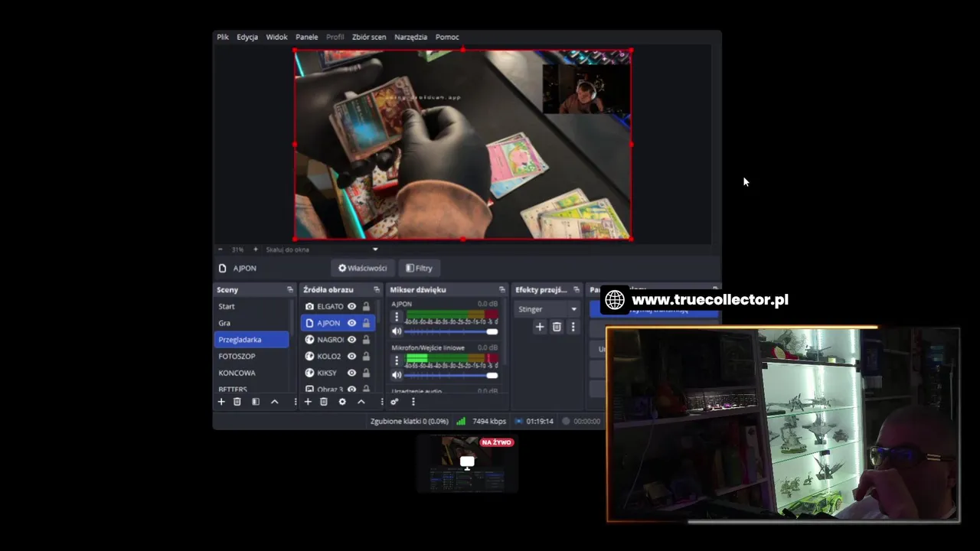Toggle lock on NAGROI source
The width and height of the screenshot is (980, 551).
[x=367, y=340]
